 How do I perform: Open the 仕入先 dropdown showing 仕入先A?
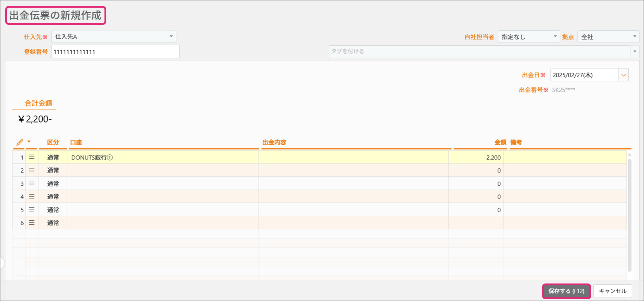pyautogui.click(x=114, y=36)
